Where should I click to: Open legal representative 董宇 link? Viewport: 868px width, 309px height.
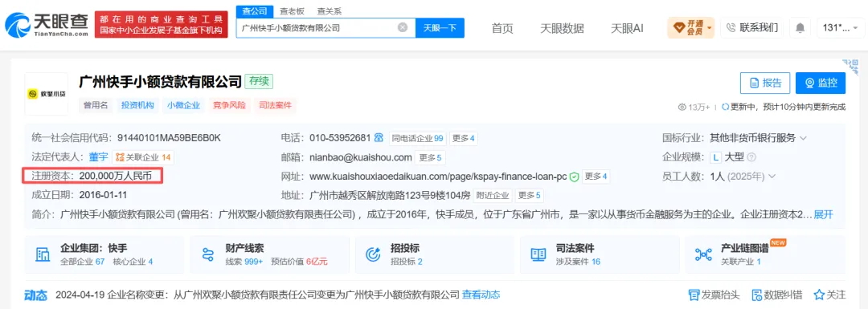(x=99, y=157)
